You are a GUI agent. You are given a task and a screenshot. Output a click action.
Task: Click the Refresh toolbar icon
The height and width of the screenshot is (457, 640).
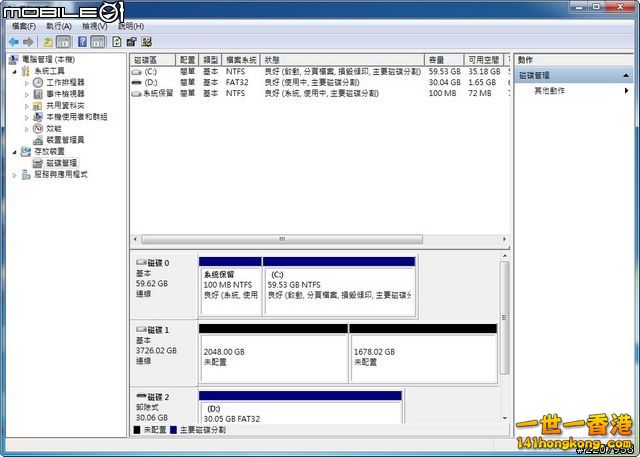(117, 42)
